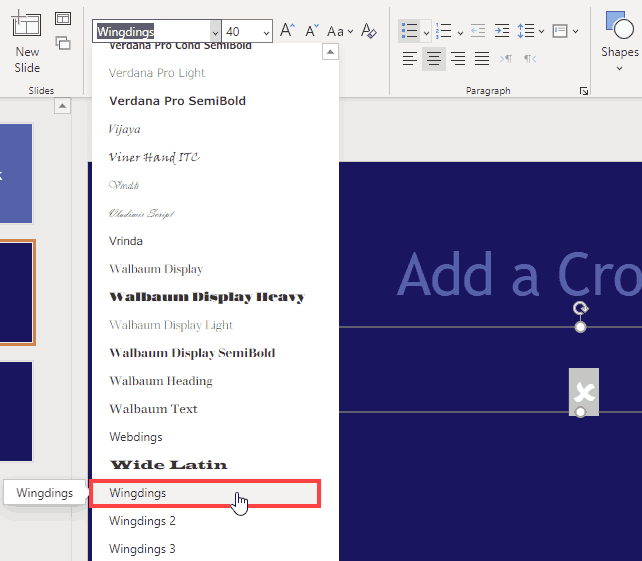Image resolution: width=642 pixels, height=561 pixels.
Task: Open the slide Layout icon
Action: 63,18
